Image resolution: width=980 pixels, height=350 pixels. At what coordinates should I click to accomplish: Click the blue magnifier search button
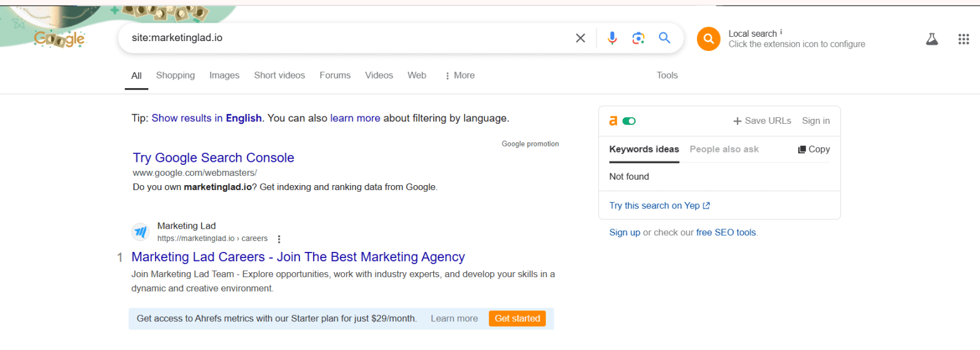pos(665,38)
